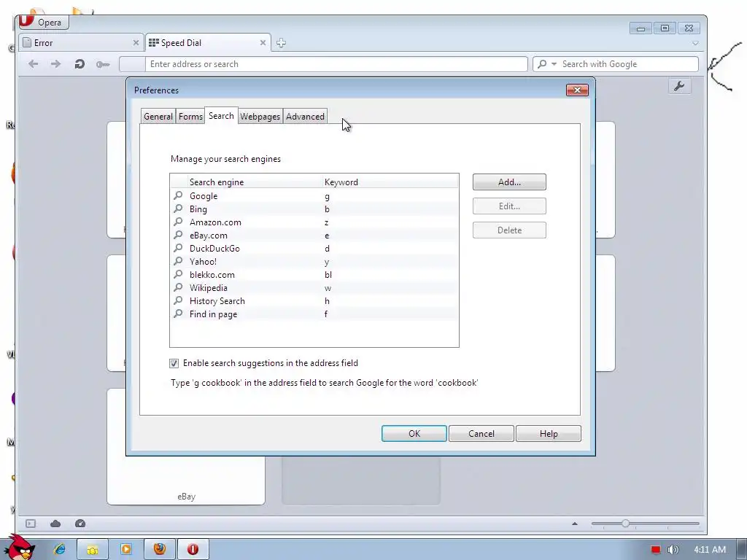
Task: Click the Help button
Action: click(x=549, y=433)
